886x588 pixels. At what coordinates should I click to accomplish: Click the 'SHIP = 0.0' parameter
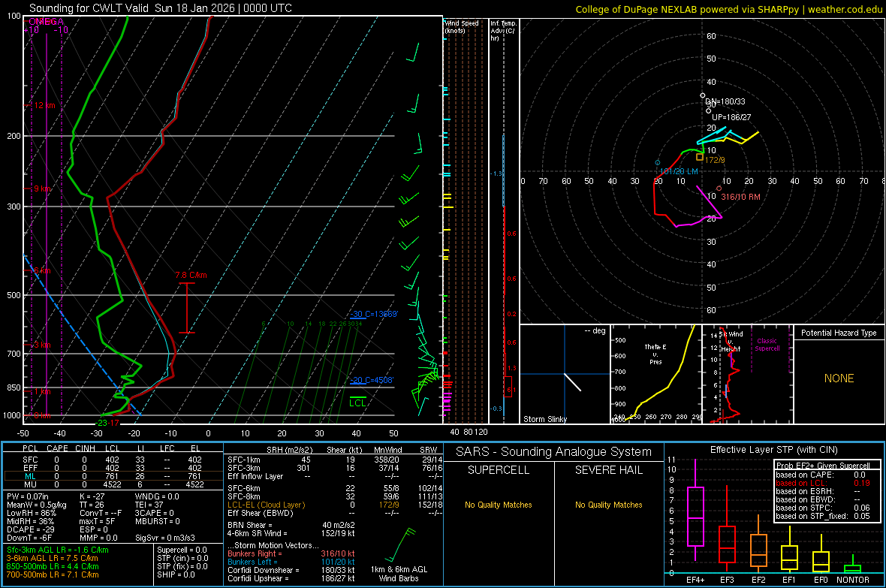176,574
